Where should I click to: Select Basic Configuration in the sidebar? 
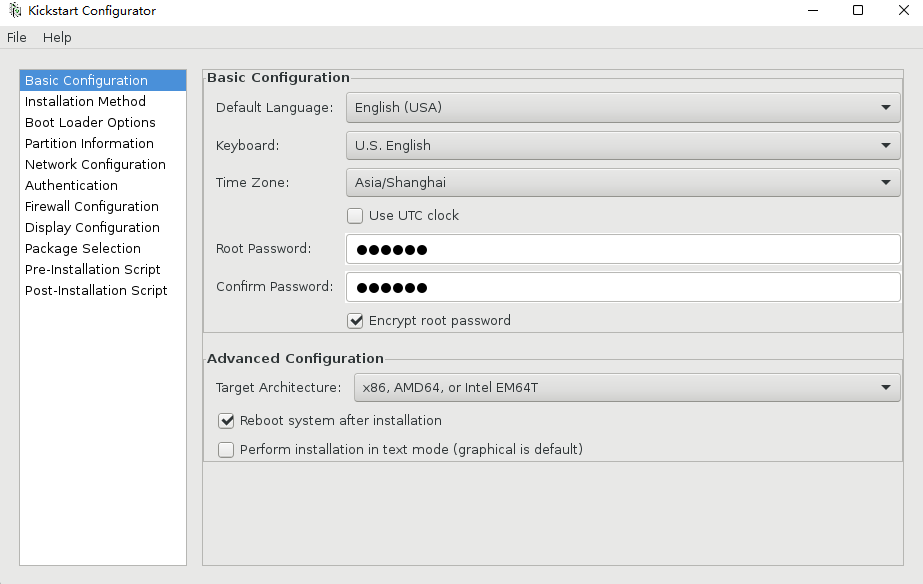(103, 80)
